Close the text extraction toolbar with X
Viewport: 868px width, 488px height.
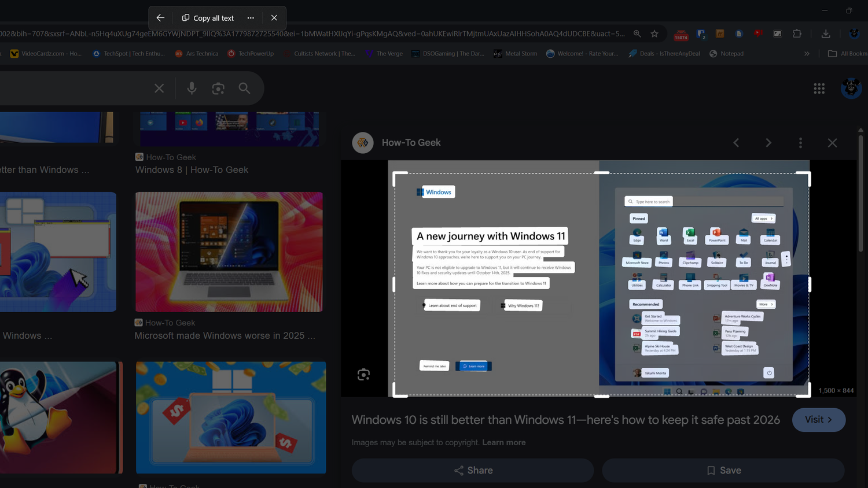click(274, 18)
